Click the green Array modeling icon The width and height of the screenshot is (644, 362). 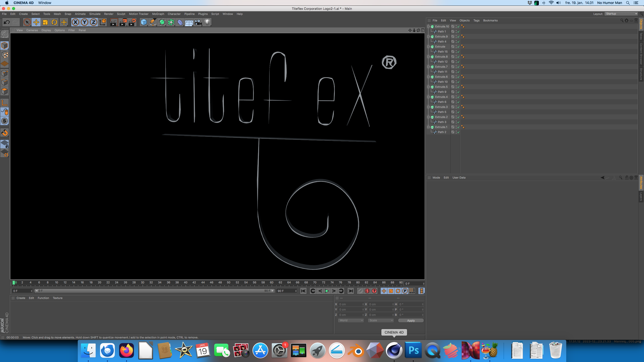pos(171,22)
